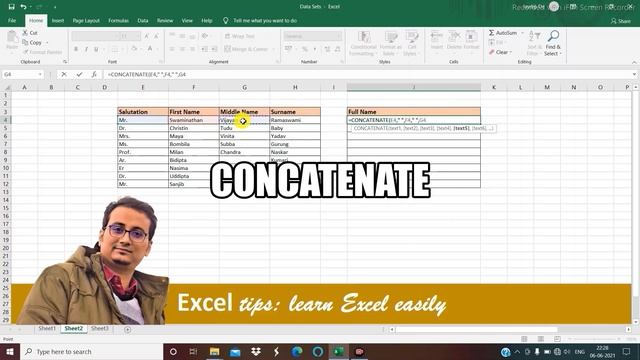The width and height of the screenshot is (640, 360).
Task: Click the Decrease Indent icon
Action: click(204, 49)
